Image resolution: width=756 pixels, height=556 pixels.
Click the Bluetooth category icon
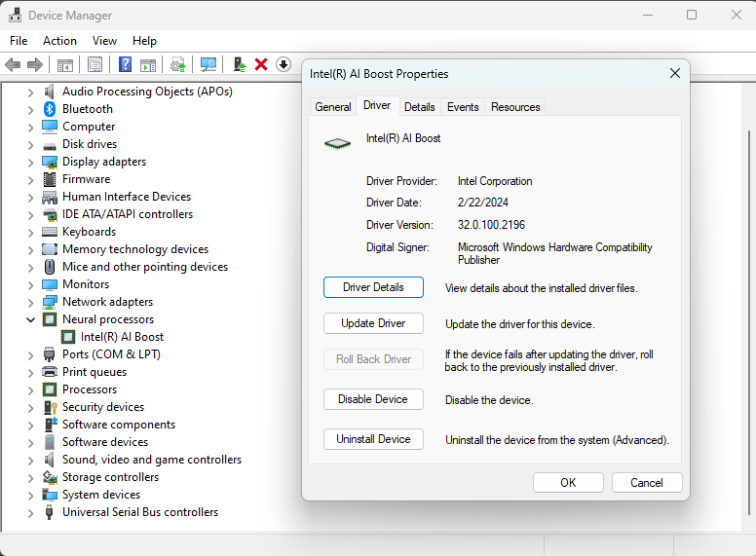click(x=50, y=109)
